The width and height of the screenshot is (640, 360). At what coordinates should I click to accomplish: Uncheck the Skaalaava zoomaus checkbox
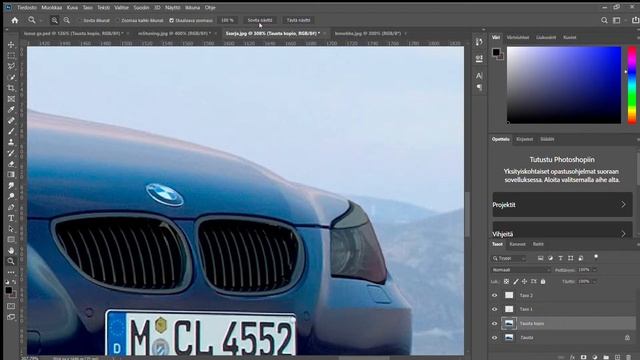[x=172, y=20]
